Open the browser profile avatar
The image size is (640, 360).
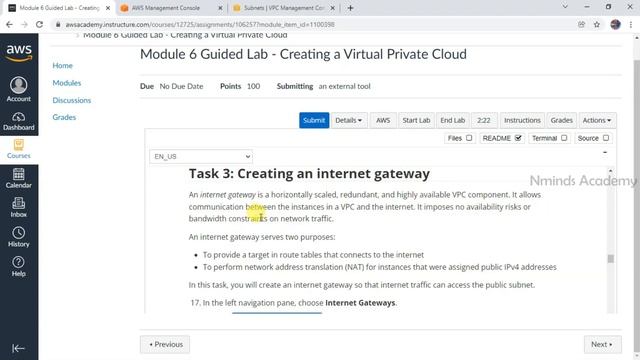pos(616,24)
